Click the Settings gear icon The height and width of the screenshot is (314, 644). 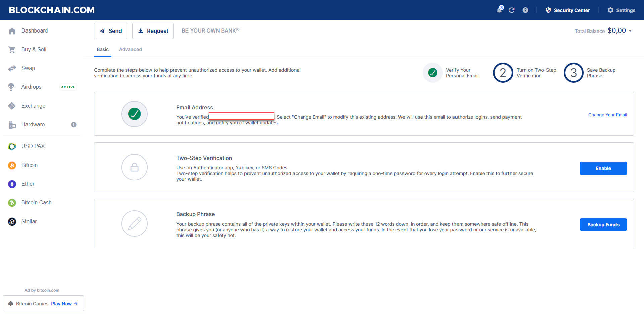(x=610, y=10)
